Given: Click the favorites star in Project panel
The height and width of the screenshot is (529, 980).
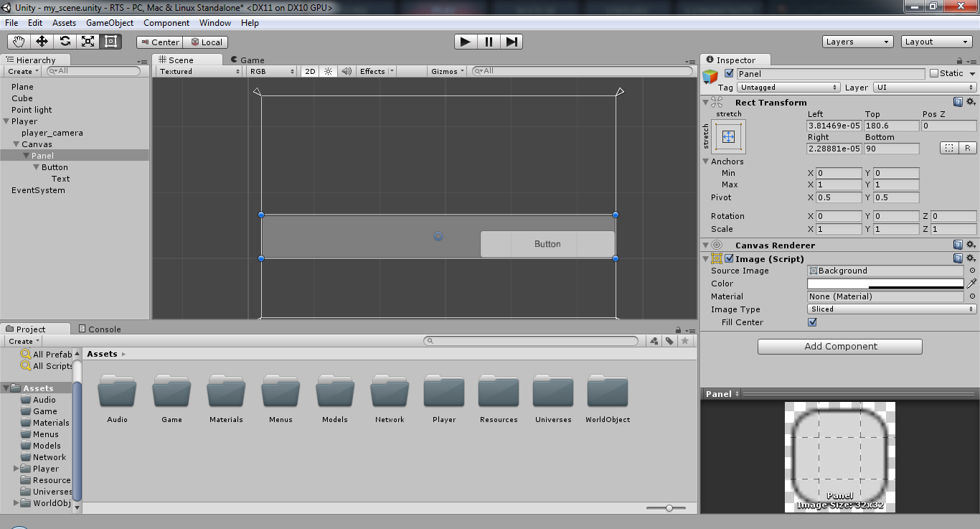Looking at the screenshot, I should click(686, 342).
